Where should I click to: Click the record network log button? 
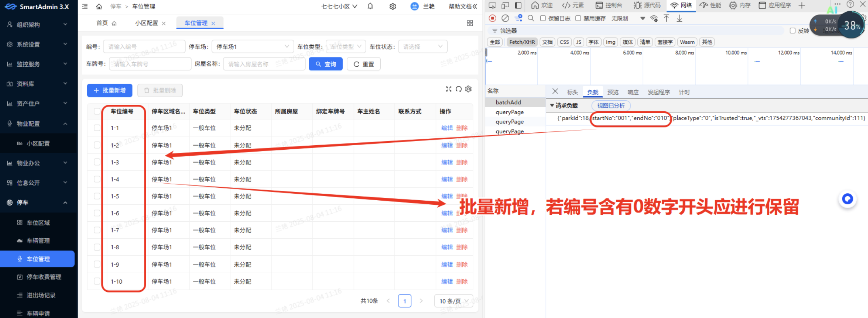(x=492, y=18)
